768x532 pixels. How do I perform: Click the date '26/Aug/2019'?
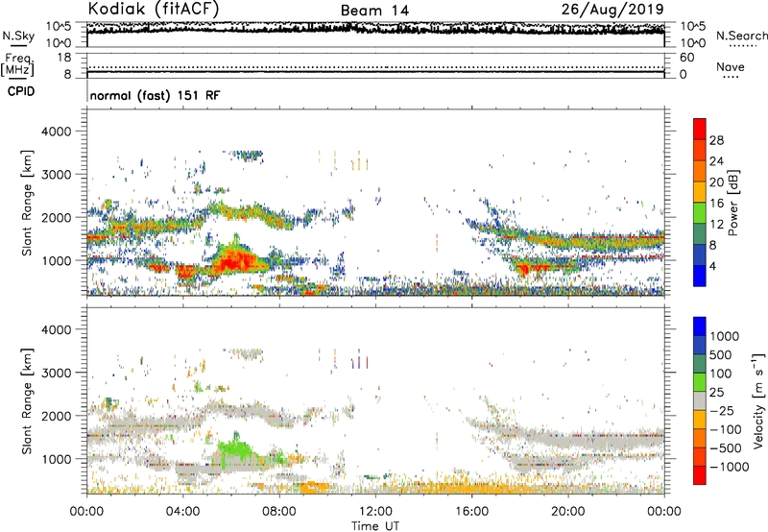click(x=612, y=9)
